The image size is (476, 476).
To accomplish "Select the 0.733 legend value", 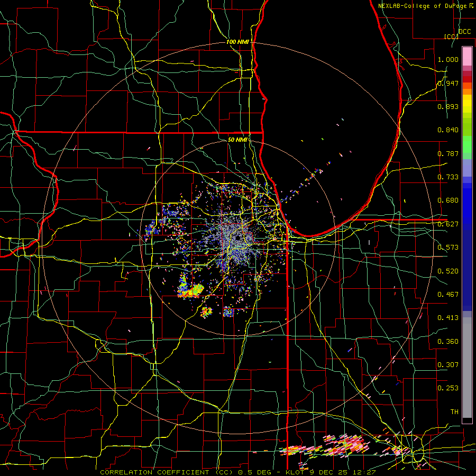I will [x=448, y=177].
